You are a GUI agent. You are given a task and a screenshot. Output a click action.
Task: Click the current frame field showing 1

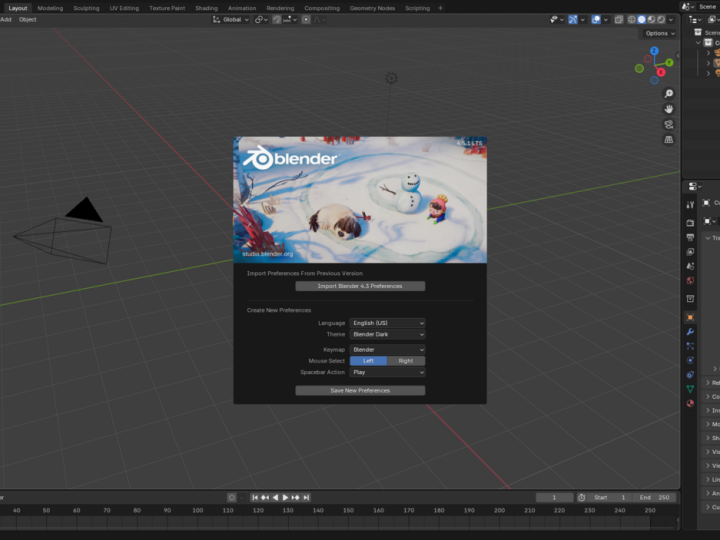point(554,497)
